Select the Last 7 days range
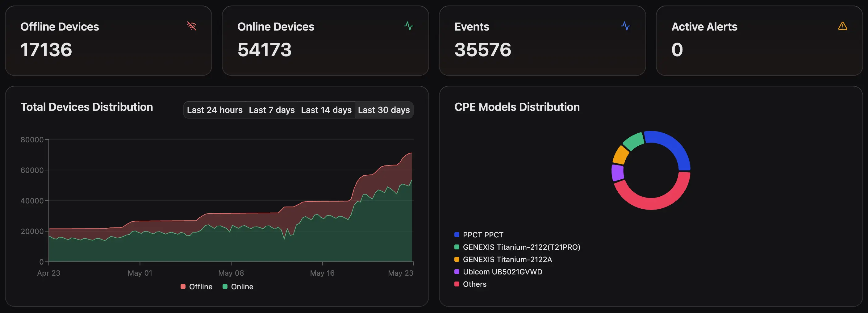 tap(272, 110)
